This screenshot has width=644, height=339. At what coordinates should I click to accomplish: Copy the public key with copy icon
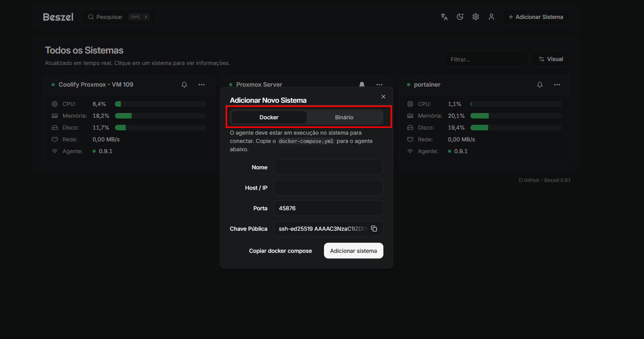(x=374, y=229)
